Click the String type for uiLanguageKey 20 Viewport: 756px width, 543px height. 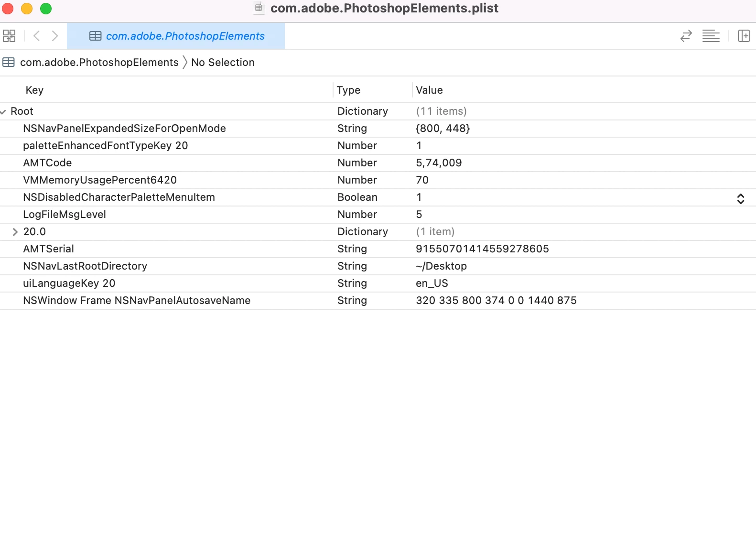(x=352, y=283)
